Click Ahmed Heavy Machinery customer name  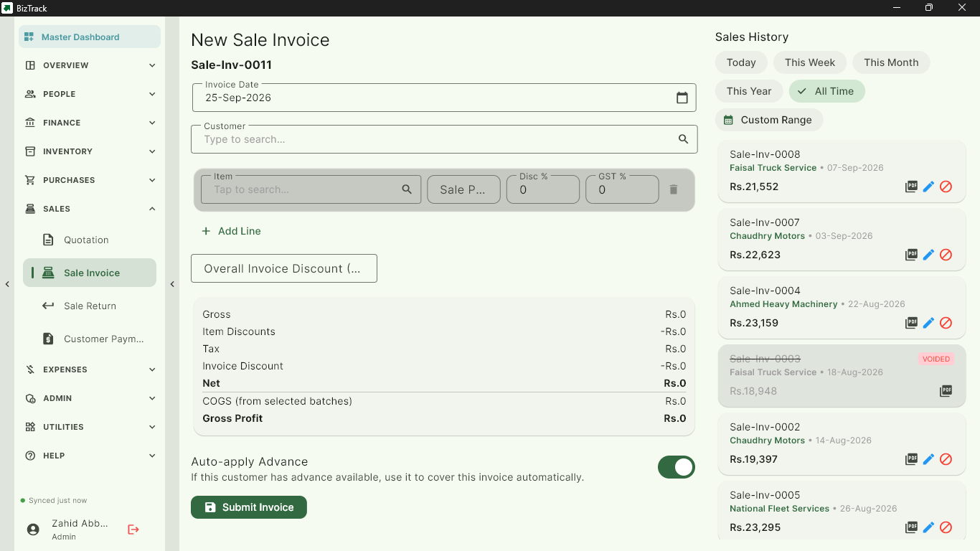tap(783, 304)
